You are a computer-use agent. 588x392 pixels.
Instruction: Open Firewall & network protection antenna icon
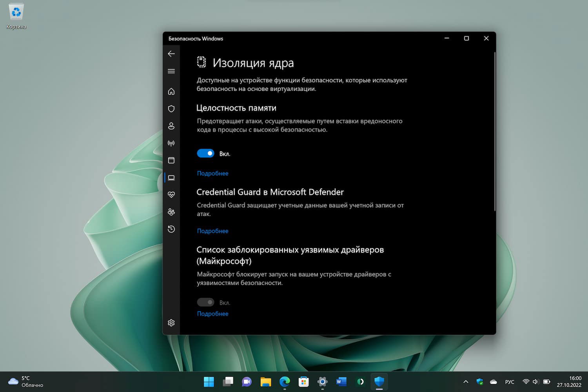(x=171, y=143)
